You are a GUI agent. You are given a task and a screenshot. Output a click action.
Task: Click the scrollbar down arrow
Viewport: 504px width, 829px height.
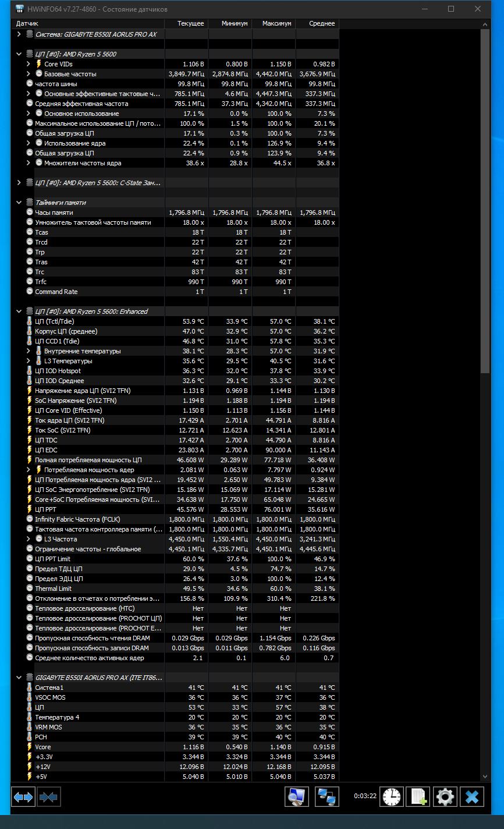[x=485, y=776]
